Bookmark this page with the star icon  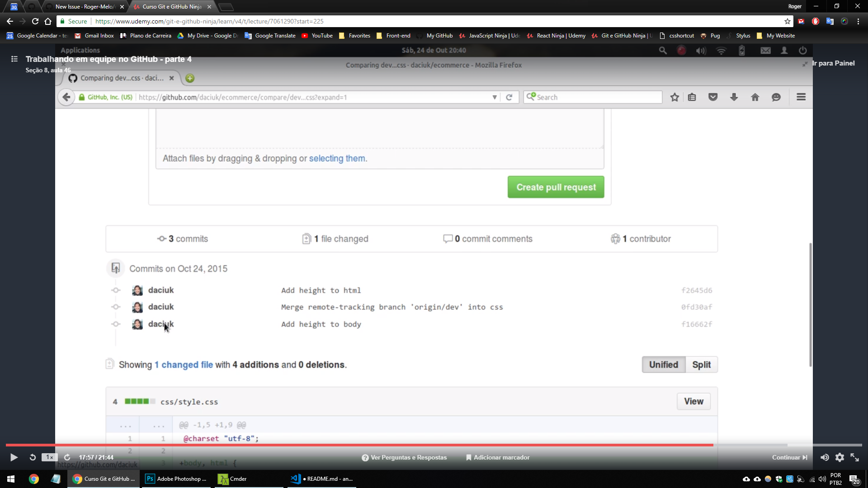point(787,21)
